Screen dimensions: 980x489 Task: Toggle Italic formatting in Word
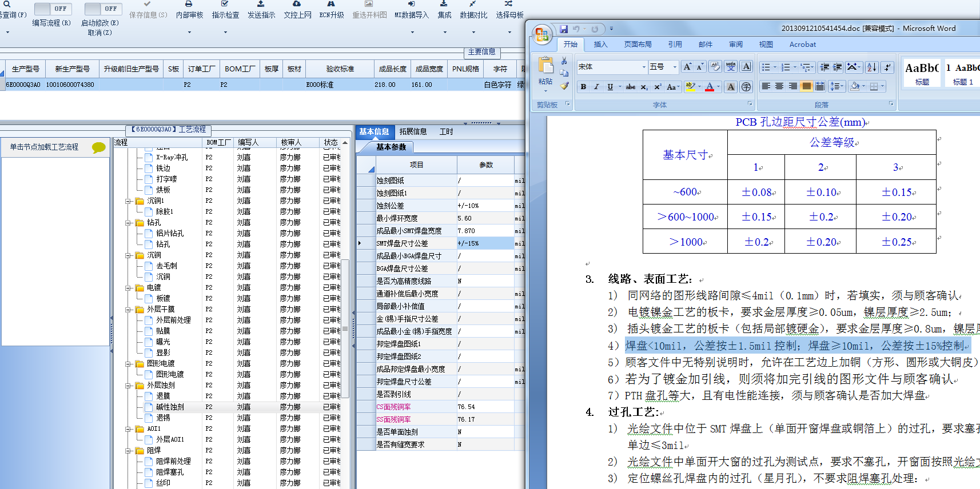point(596,87)
